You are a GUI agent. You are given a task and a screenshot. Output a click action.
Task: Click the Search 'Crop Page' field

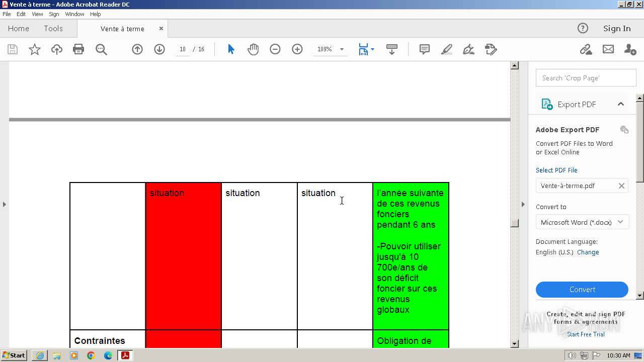tap(586, 78)
